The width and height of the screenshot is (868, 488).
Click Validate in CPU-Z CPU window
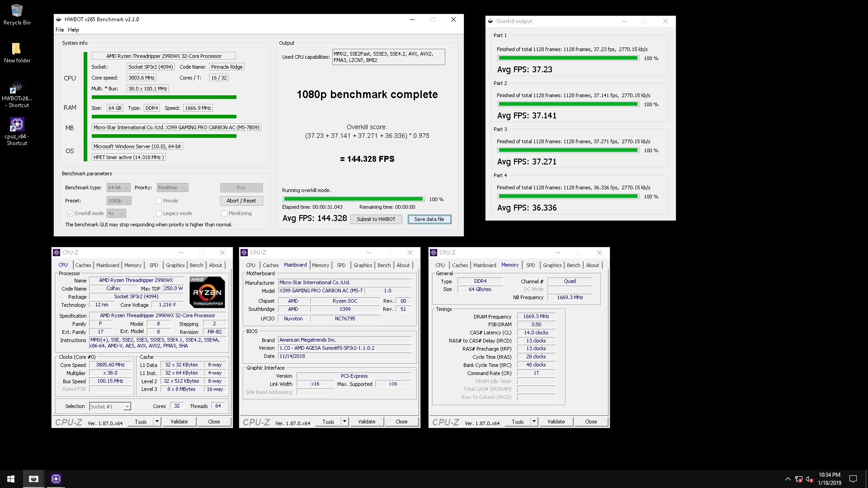(x=179, y=422)
